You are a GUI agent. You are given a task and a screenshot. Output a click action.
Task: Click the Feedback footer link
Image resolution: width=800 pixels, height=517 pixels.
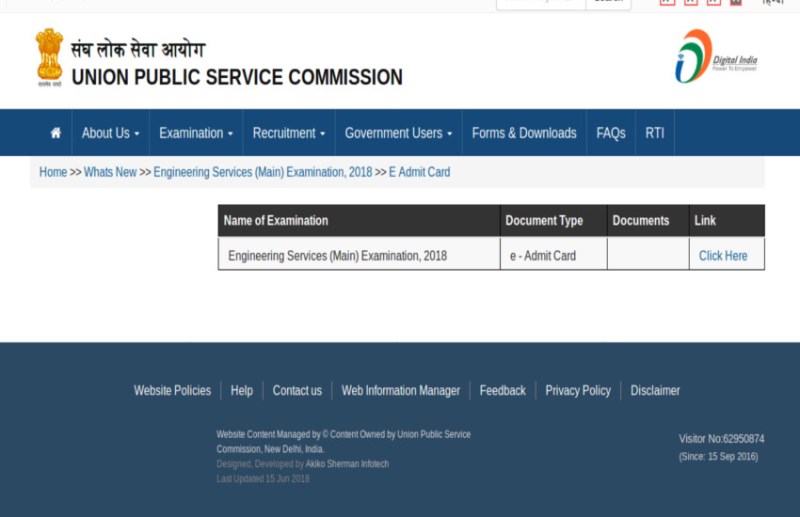pos(502,391)
